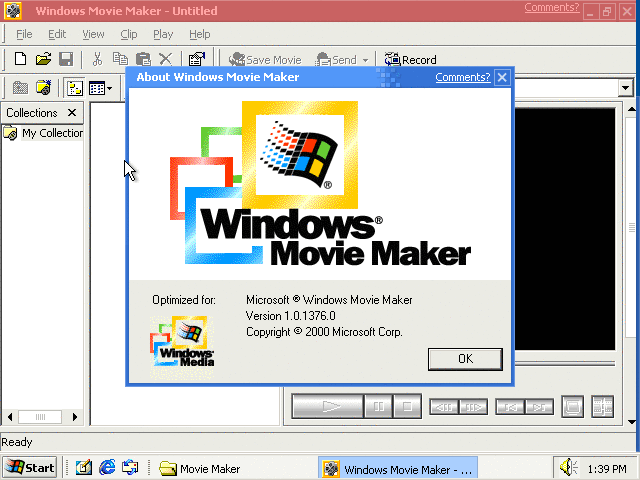Screen dimensions: 640x480
Task: Open the Properties toolbar icon
Action: pos(197,59)
